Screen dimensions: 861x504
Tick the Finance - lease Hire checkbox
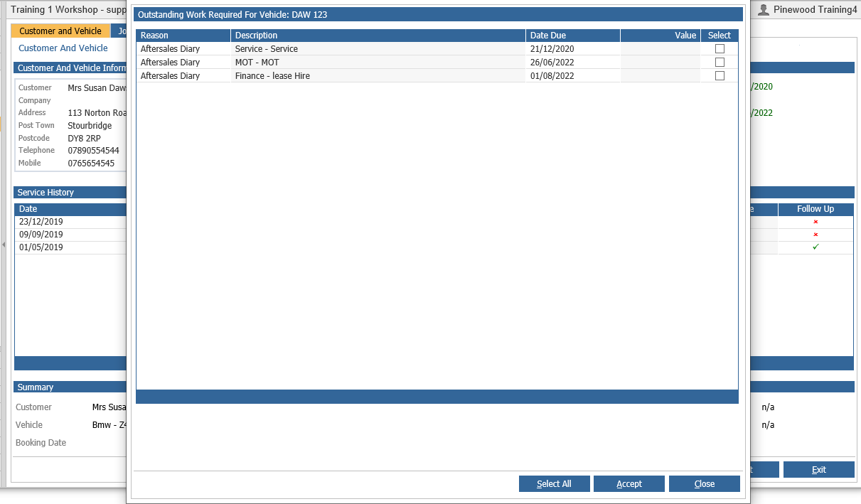point(720,75)
